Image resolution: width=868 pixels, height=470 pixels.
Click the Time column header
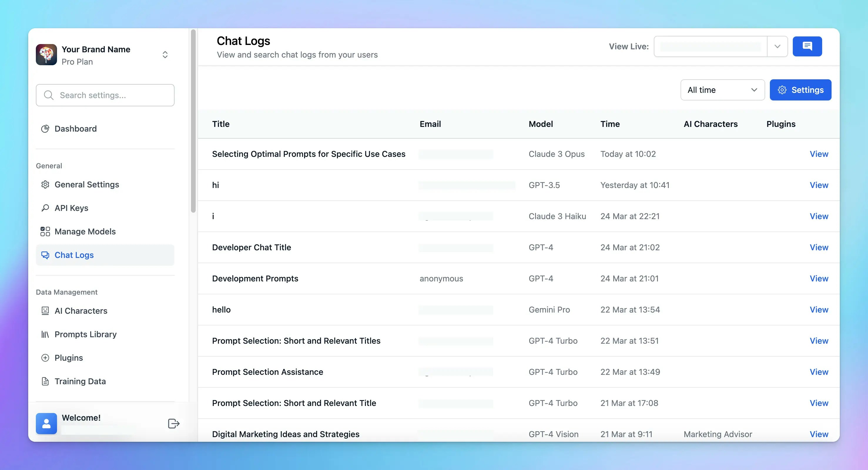point(610,124)
